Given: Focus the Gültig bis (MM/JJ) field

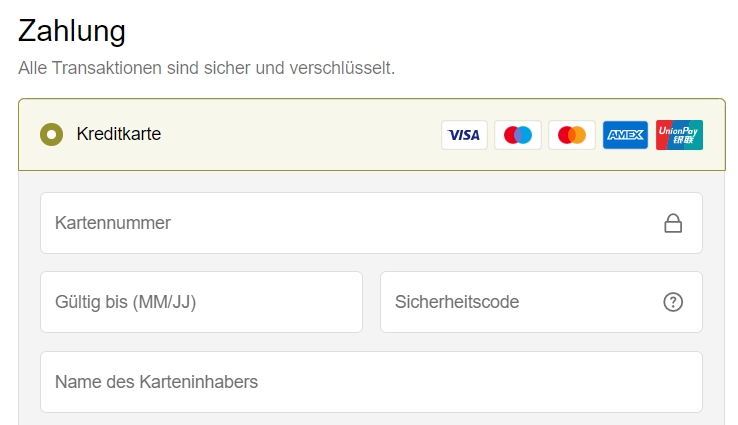Looking at the screenshot, I should 201,302.
